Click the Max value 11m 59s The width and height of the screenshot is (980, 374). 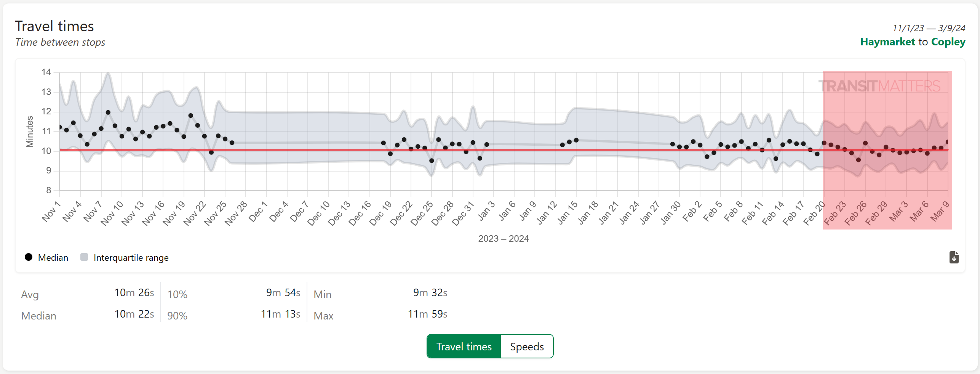pos(427,314)
